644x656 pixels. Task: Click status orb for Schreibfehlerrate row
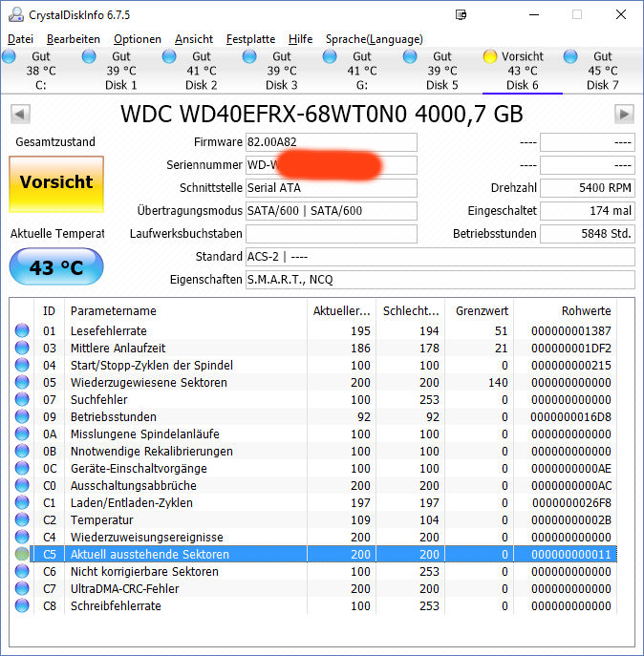[22, 605]
